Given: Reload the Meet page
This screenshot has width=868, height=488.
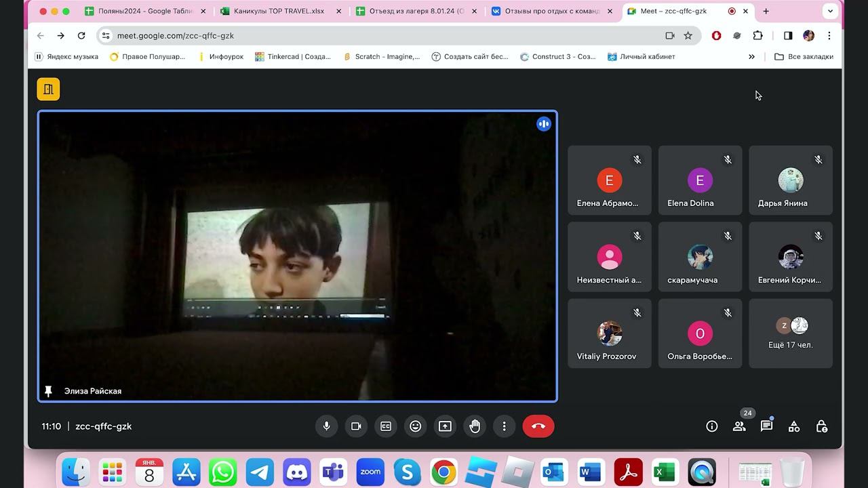Looking at the screenshot, I should pyautogui.click(x=81, y=35).
